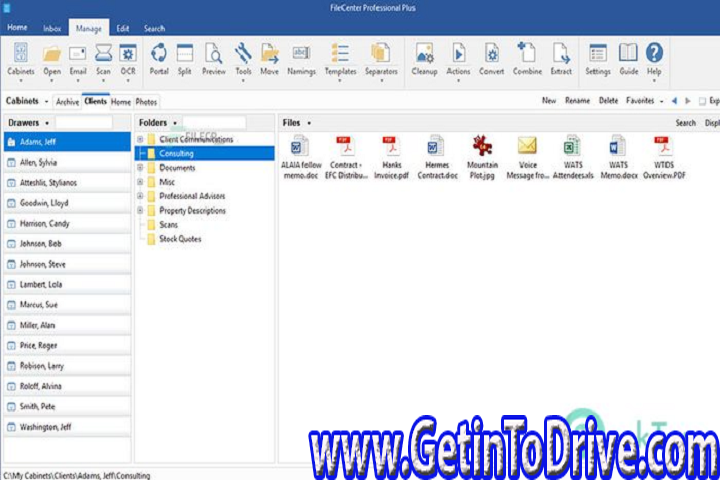The width and height of the screenshot is (720, 480).
Task: Click the Move file icon
Action: click(270, 60)
